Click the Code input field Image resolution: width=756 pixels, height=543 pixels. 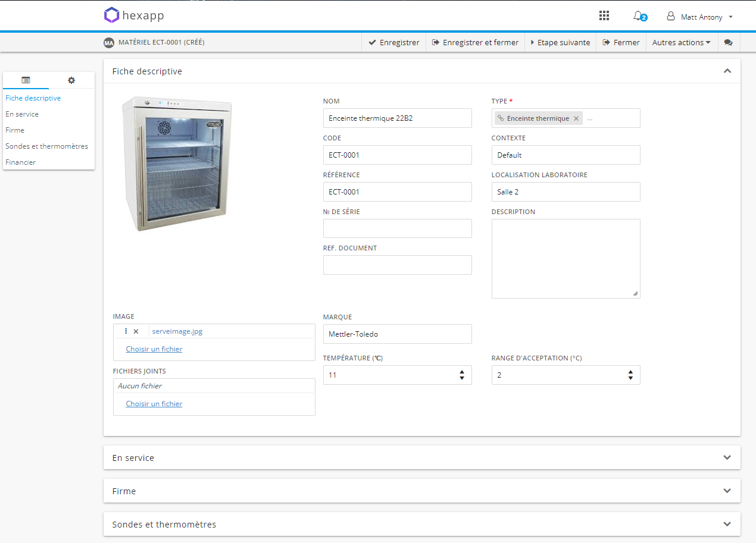(x=398, y=155)
